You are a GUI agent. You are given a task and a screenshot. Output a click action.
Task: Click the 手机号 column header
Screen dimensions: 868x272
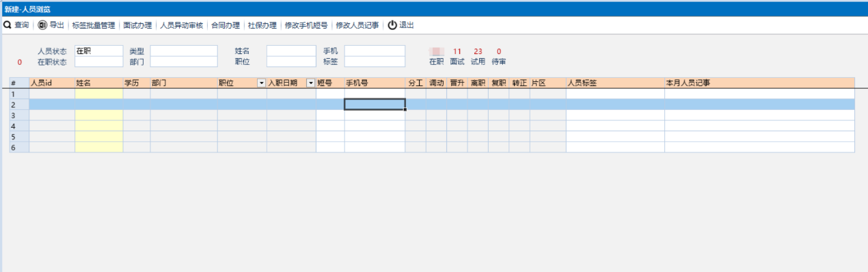375,83
